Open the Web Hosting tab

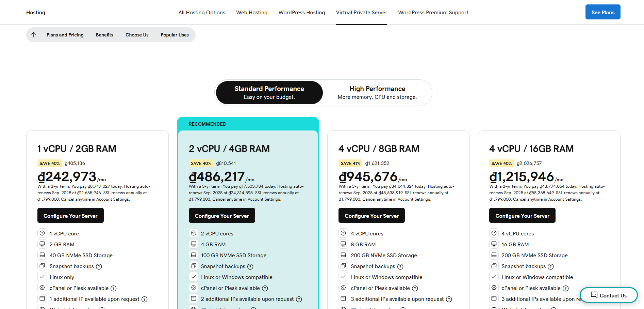(x=252, y=13)
